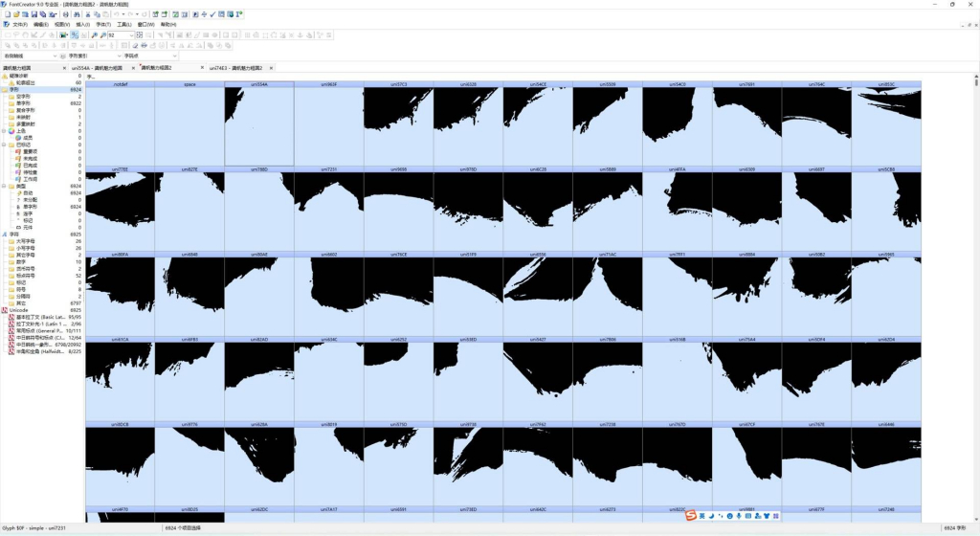This screenshot has width=980, height=536.
Task: Toggle the highlighted percent-style toolbar button
Action: [x=75, y=35]
